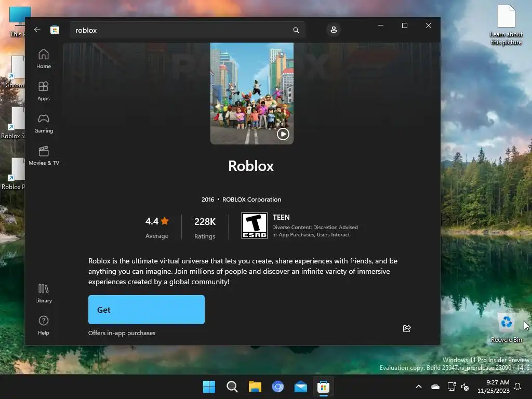Image resolution: width=532 pixels, height=399 pixels.
Task: Click Offers in-app purchases text
Action: click(122, 333)
